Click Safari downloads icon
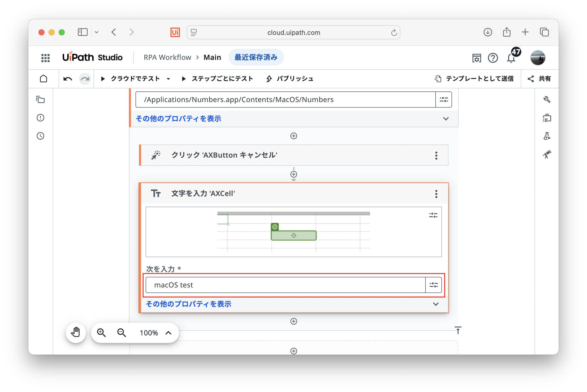587x392 pixels. pyautogui.click(x=488, y=32)
